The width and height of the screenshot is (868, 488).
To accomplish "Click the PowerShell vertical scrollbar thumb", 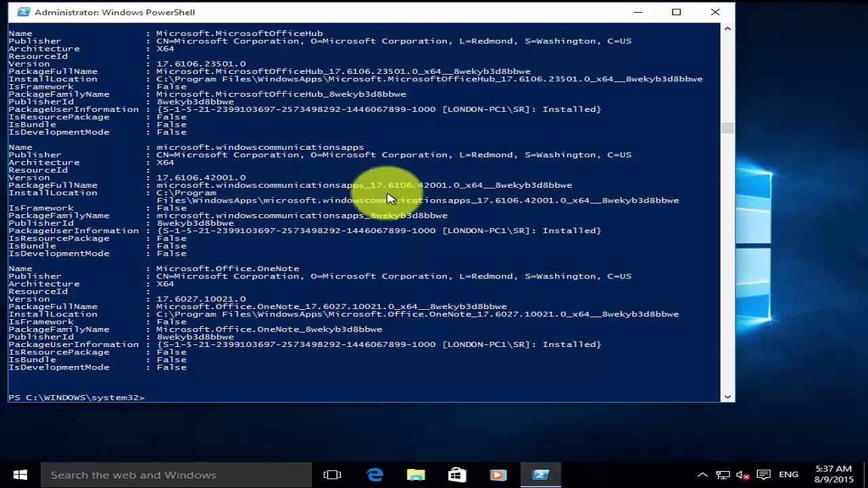I will 728,128.
